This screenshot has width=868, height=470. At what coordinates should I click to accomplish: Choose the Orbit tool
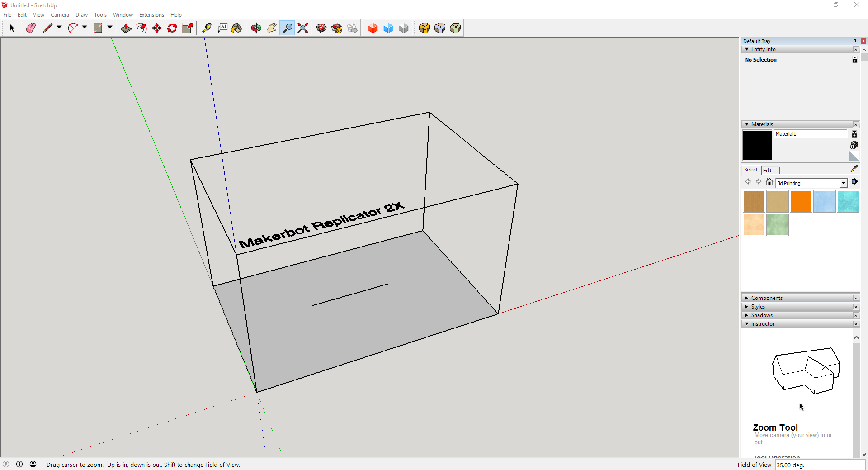256,28
